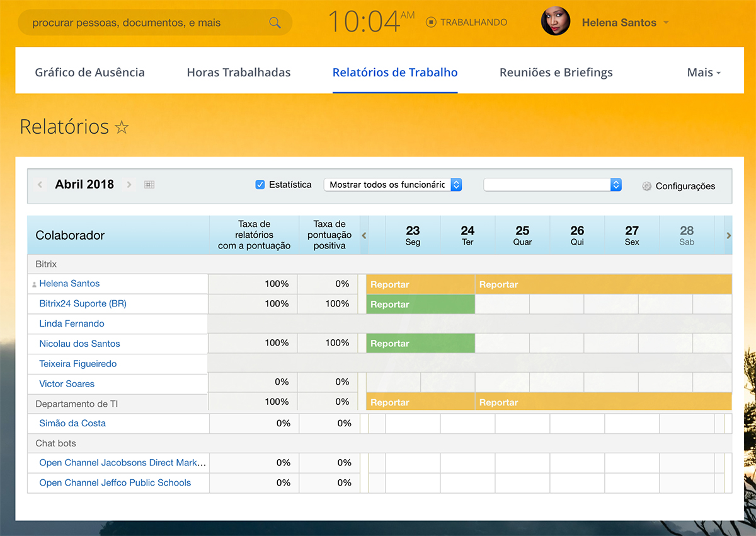
Task: Click the search magnifier icon
Action: 275,23
